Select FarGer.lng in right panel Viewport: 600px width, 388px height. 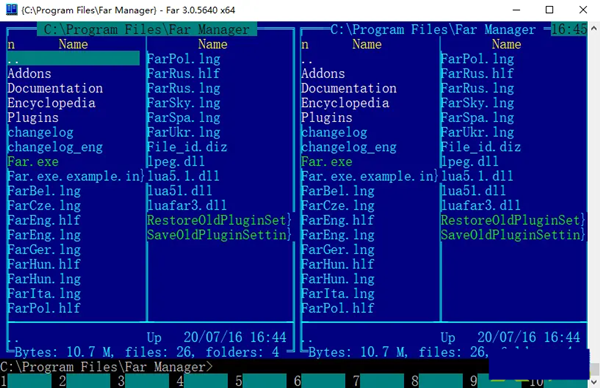click(338, 249)
